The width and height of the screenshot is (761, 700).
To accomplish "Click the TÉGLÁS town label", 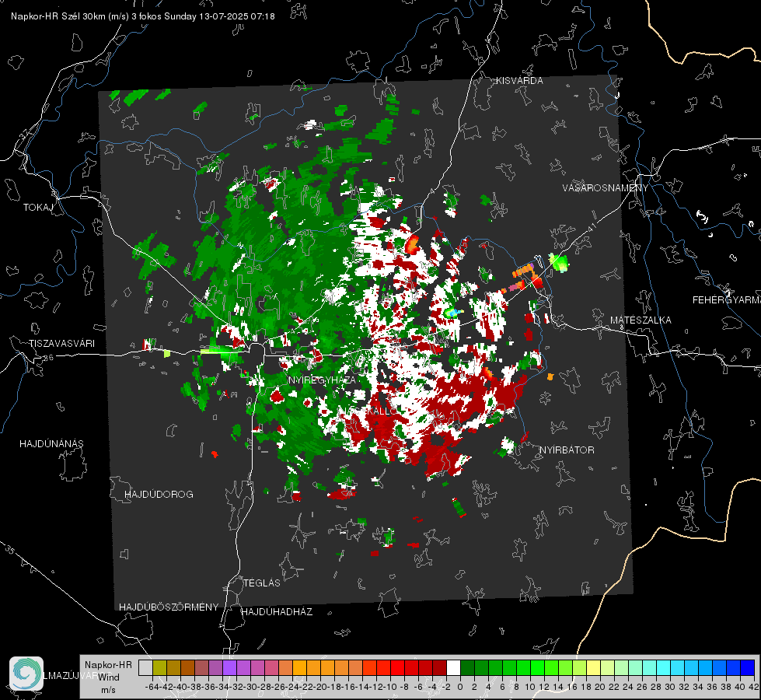I will point(262,583).
